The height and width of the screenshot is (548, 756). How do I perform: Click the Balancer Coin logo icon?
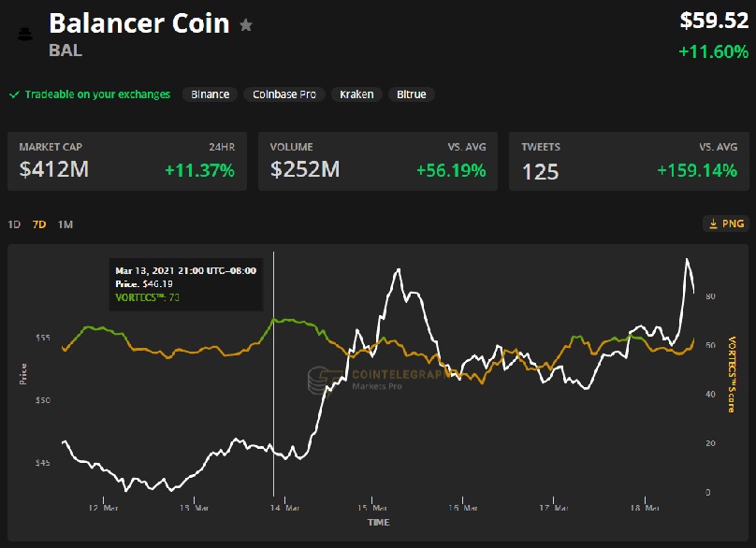pos(24,35)
